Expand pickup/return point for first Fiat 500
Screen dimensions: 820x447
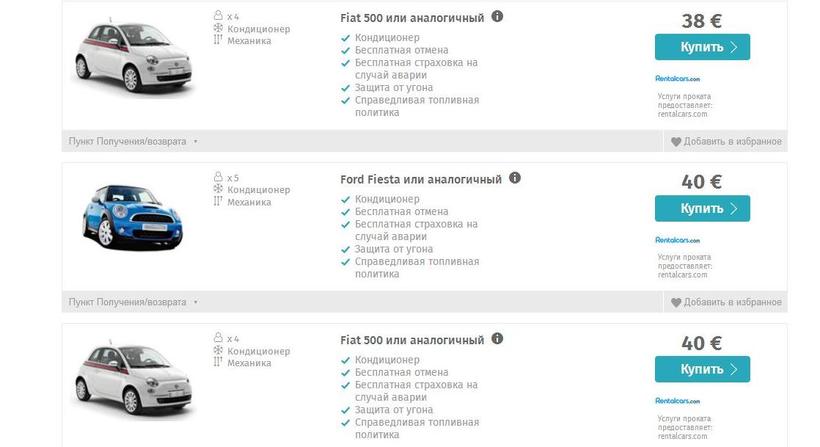point(132,142)
